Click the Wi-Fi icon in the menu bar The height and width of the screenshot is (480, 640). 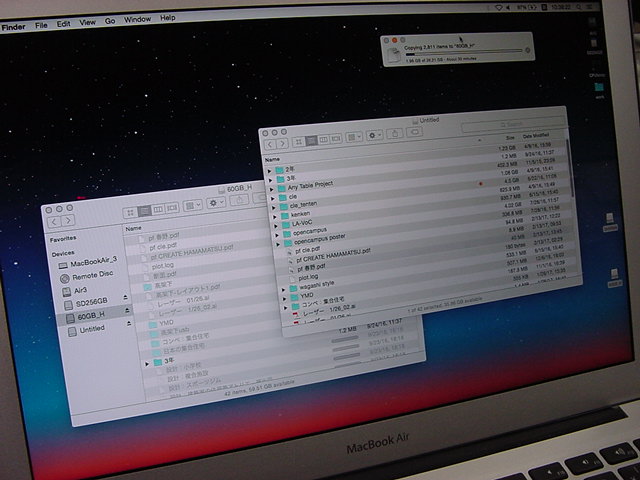[x=498, y=8]
